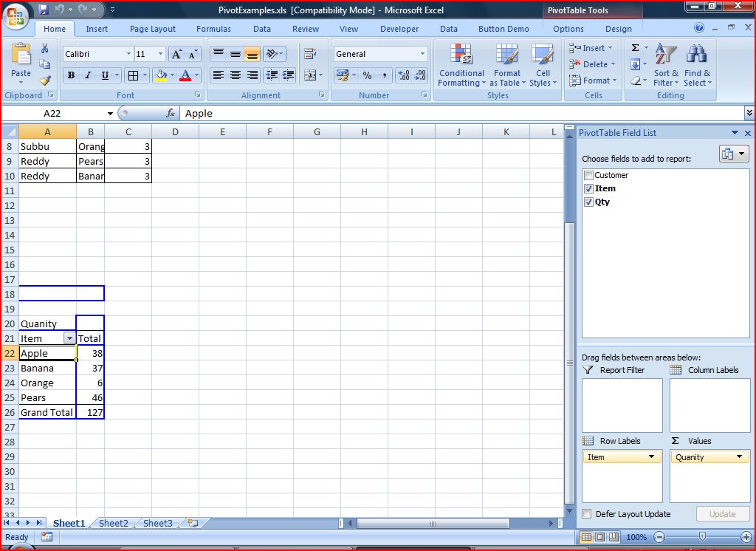Open the font name dropdown

[x=128, y=54]
